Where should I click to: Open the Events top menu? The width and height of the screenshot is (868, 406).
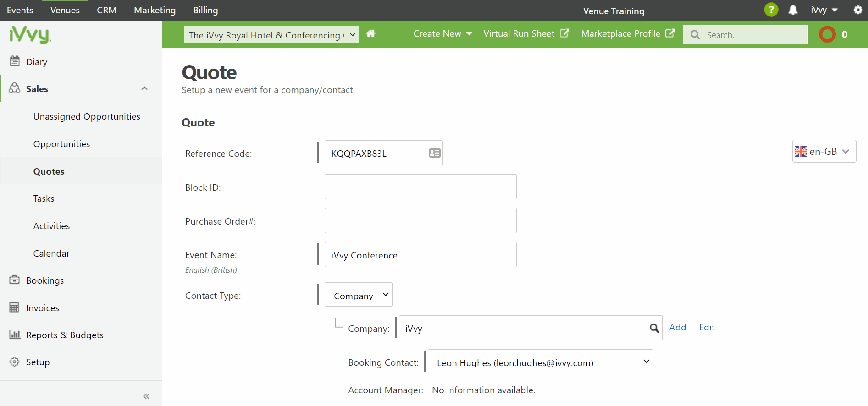[x=20, y=10]
